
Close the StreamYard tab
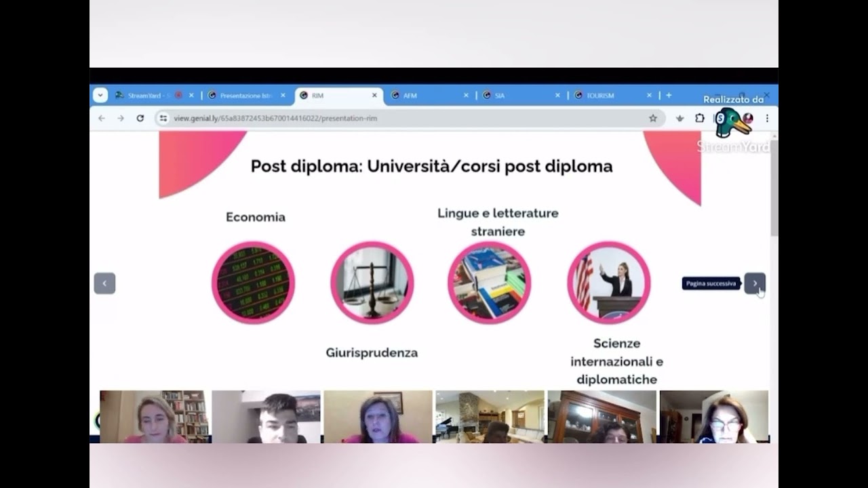[191, 96]
